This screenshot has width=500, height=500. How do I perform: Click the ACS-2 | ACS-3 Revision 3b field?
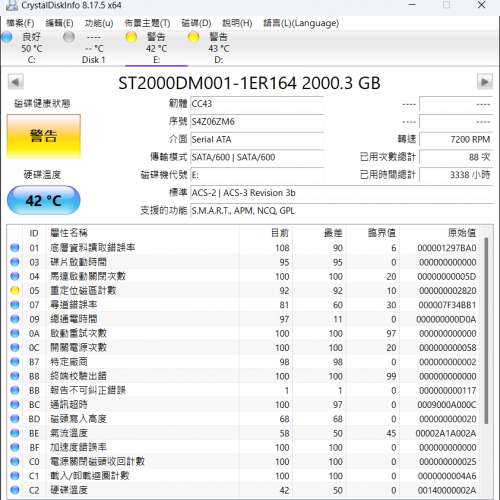342,193
